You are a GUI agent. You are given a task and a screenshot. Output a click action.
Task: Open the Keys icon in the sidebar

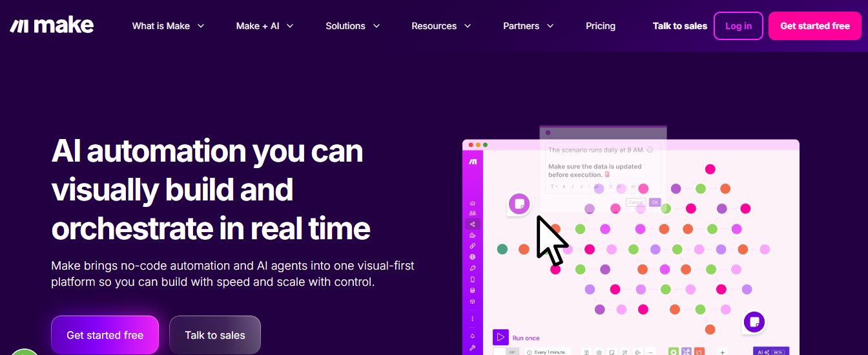pos(473,268)
